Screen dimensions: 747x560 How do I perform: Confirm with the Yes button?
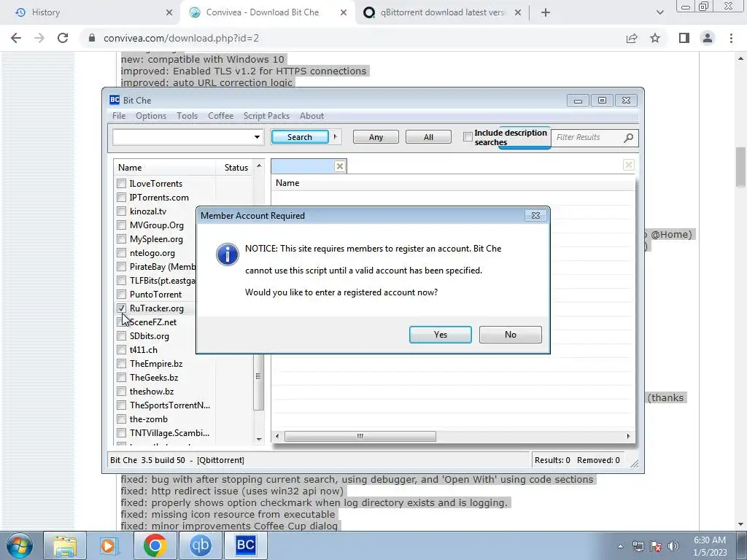[440, 334]
